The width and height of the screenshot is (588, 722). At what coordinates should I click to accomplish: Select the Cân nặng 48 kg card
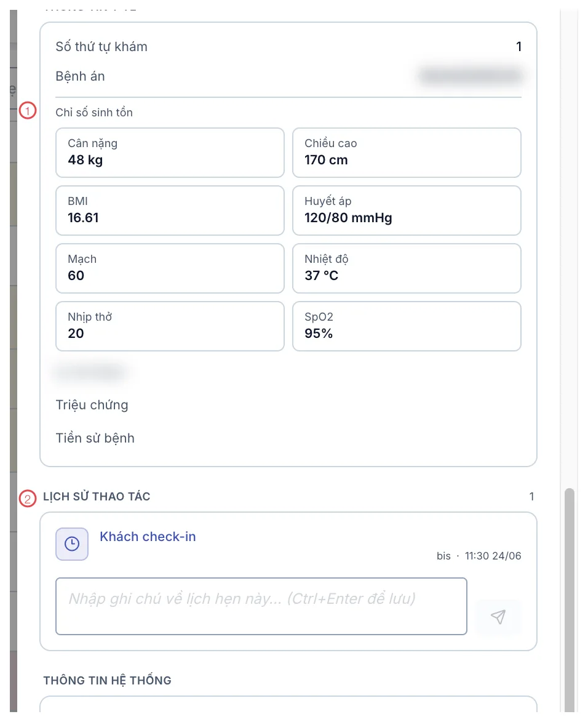(170, 153)
